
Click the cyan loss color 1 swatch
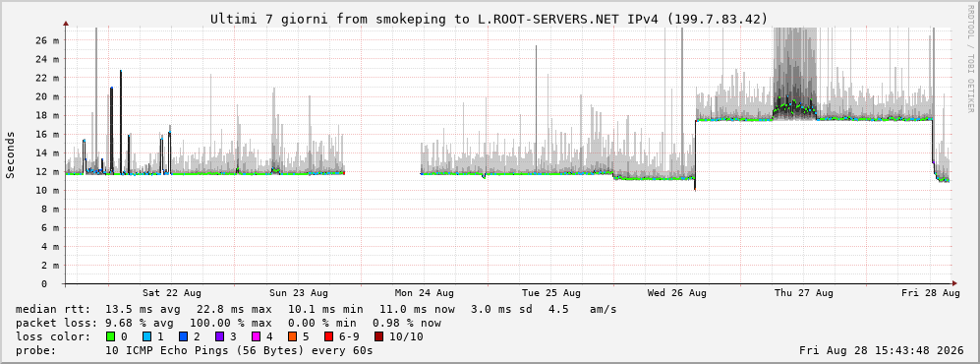(146, 336)
